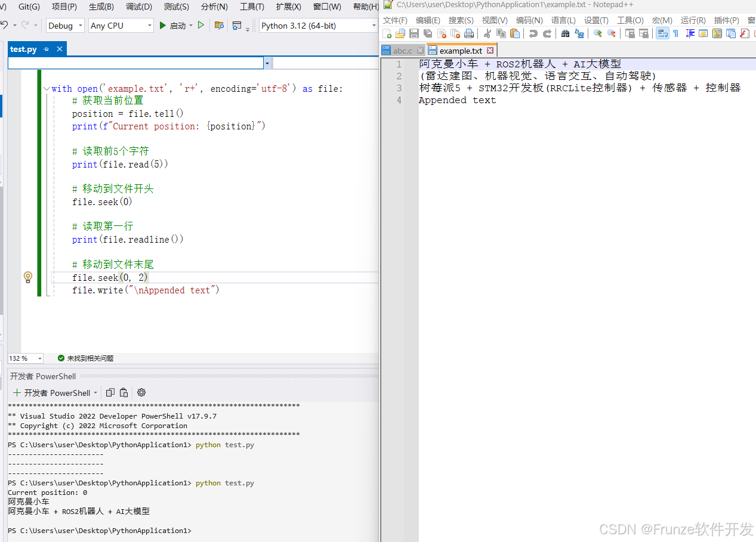
Task: Toggle Word wrap in Notepad++ toolbar
Action: coord(662,33)
